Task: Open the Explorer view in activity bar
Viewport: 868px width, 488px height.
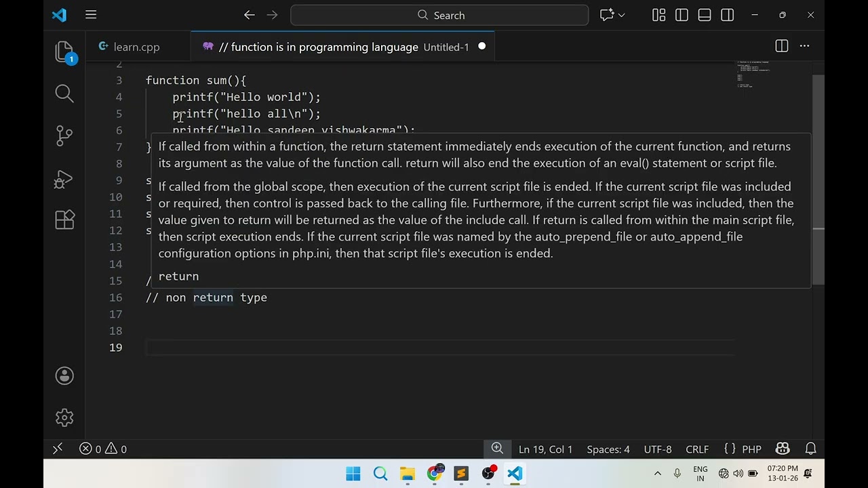Action: pos(64,52)
